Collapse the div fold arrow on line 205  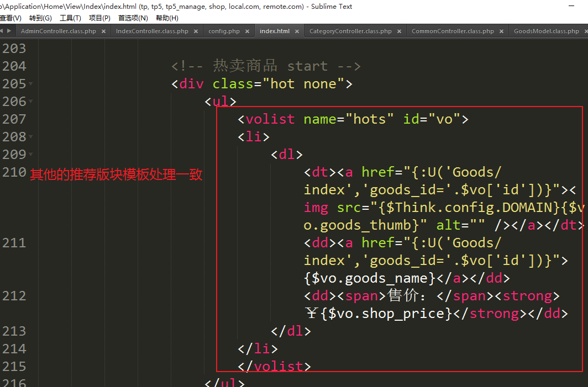30,84
